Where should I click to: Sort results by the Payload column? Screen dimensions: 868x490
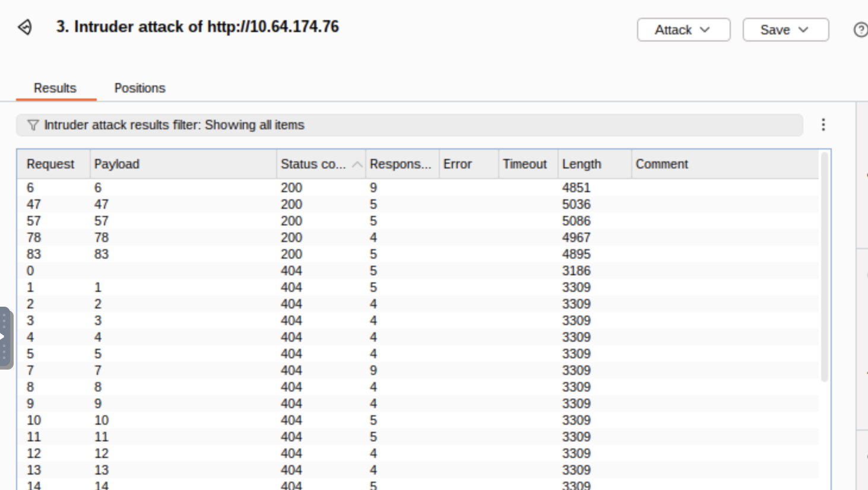pos(116,164)
